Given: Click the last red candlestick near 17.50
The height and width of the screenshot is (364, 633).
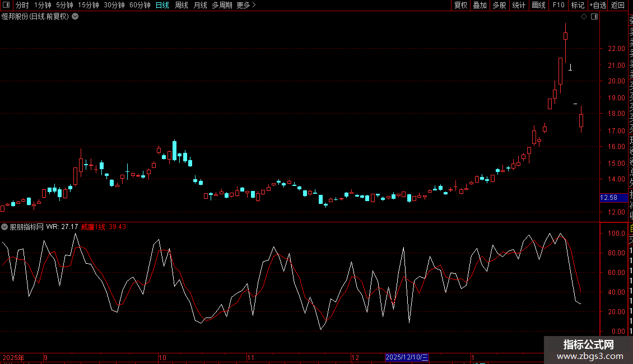Looking at the screenshot, I should coord(581,120).
